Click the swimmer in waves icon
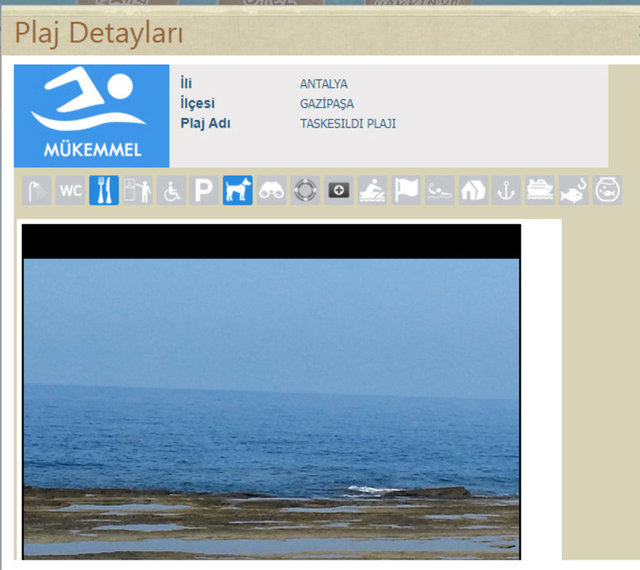Viewport: 640px width, 570px height. coord(439,190)
